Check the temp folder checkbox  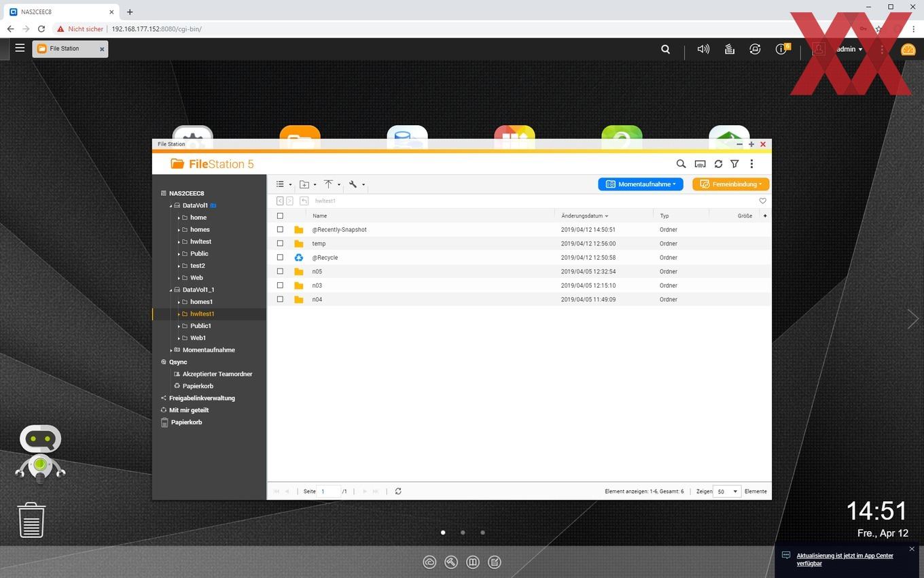pyautogui.click(x=280, y=243)
